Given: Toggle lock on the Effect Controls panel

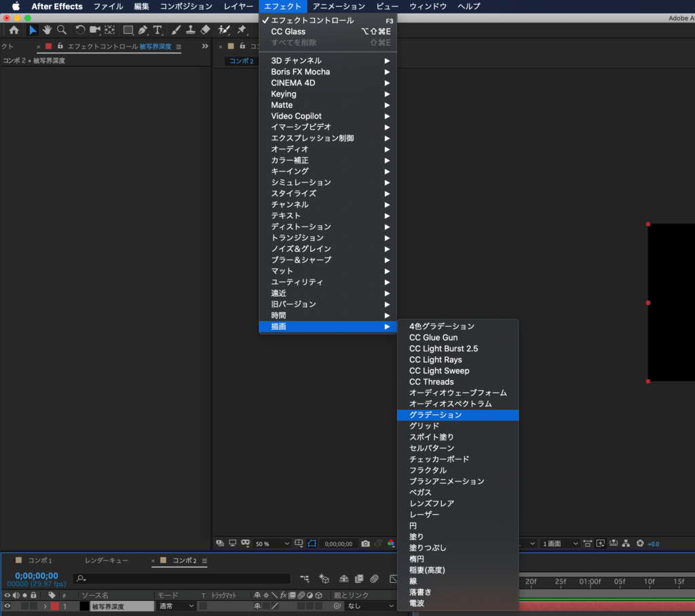Looking at the screenshot, I should click(60, 46).
